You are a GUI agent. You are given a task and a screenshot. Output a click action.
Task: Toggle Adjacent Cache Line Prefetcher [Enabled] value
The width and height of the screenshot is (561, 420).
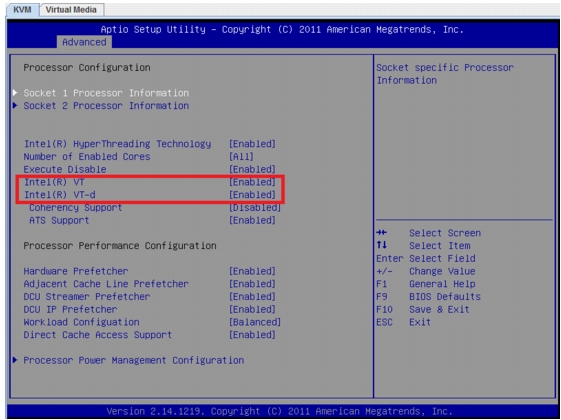tap(252, 284)
